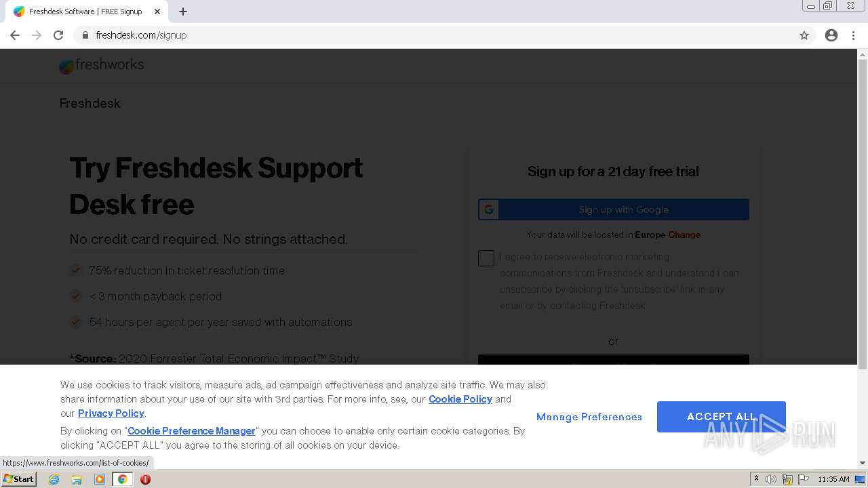The width and height of the screenshot is (868, 488).
Task: Click the Freshworks logo
Action: pos(101,65)
